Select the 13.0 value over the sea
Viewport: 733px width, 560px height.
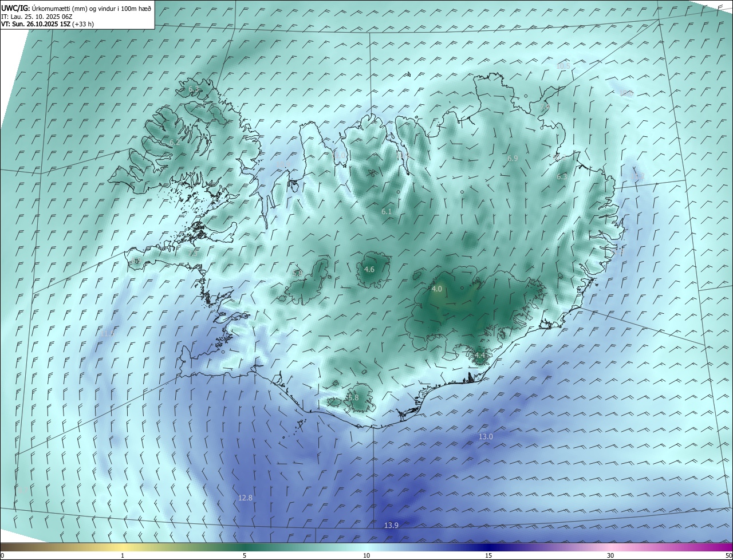click(486, 437)
